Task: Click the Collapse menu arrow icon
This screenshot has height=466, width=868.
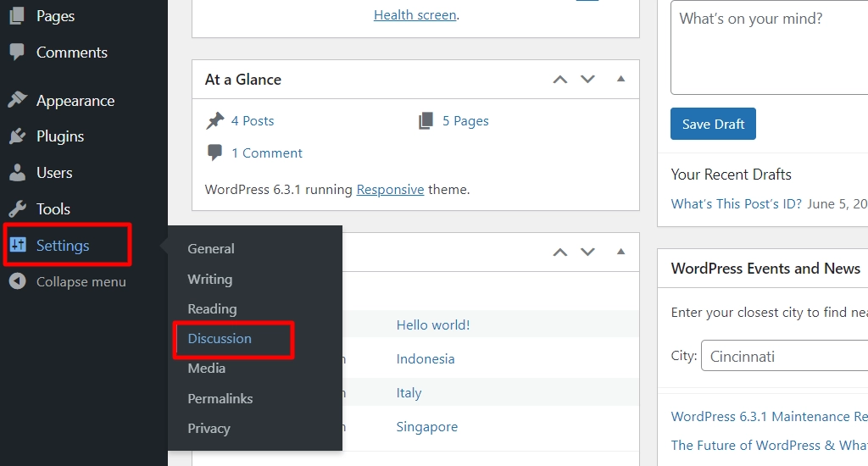Action: [x=17, y=281]
